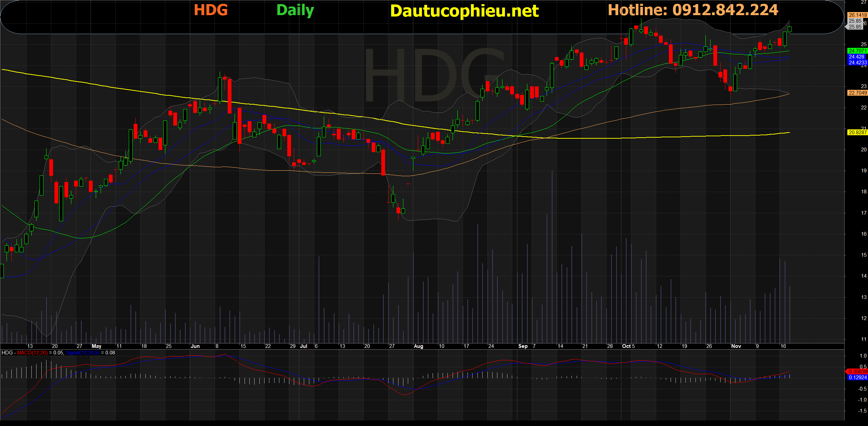This screenshot has width=868, height=426.
Task: Open the Dautucophieu.net link text
Action: coord(464,11)
